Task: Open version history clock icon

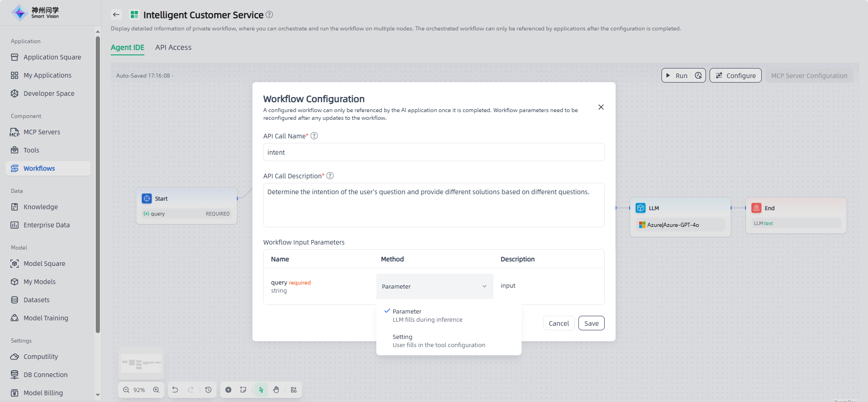Action: [208, 390]
